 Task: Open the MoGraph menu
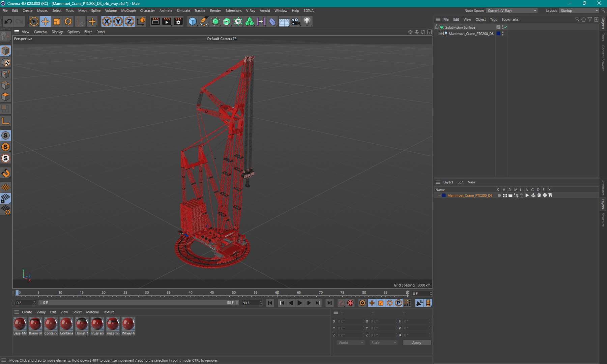(128, 11)
